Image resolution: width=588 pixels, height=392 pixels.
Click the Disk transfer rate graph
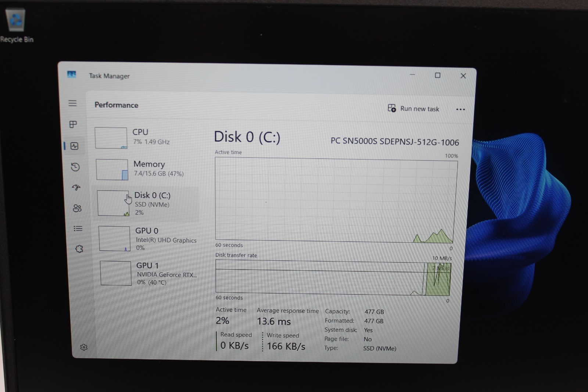click(x=333, y=278)
